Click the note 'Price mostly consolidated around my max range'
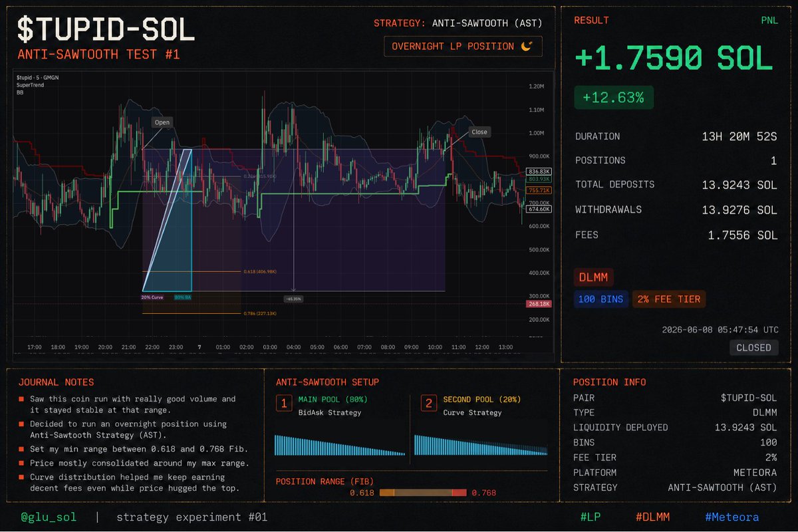 tap(139, 463)
